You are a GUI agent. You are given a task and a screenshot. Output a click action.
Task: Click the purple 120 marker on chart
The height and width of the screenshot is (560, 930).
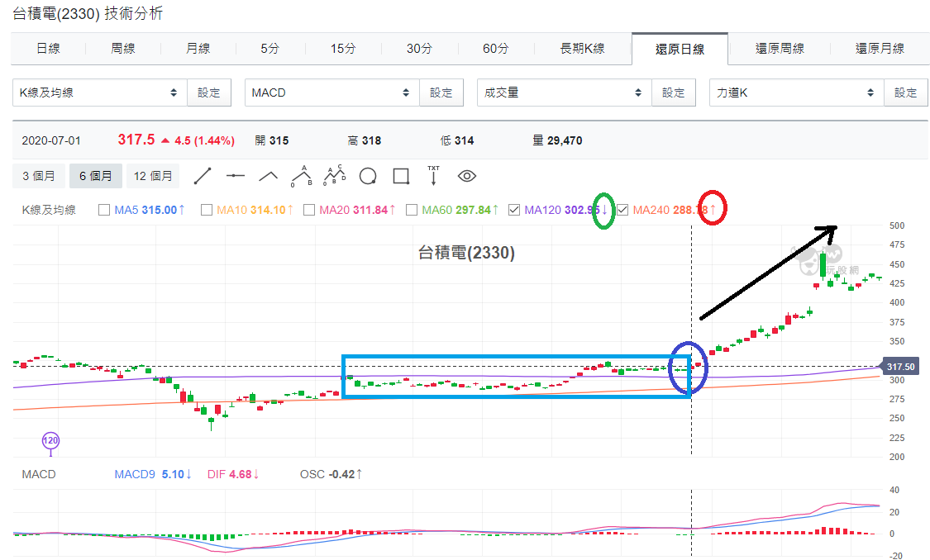[x=50, y=440]
